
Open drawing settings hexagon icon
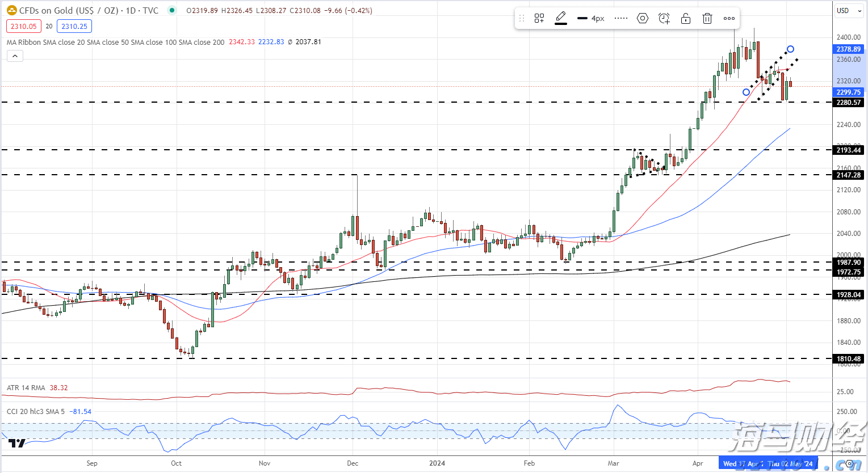click(643, 19)
